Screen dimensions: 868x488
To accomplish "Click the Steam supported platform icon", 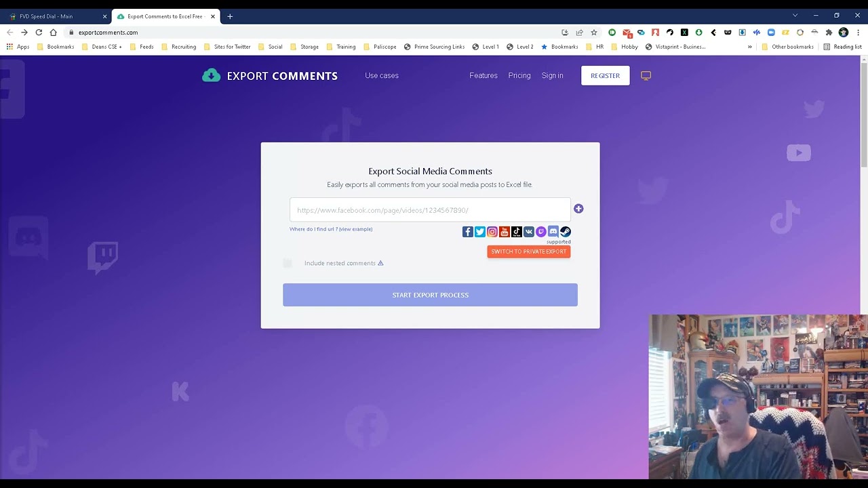I will [566, 232].
